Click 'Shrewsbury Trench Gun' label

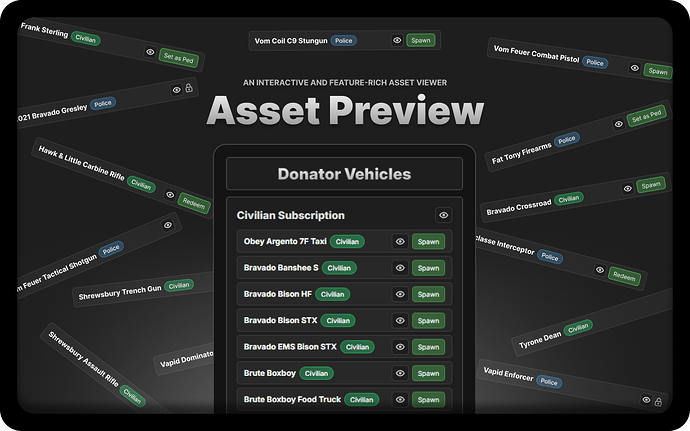coord(120,292)
